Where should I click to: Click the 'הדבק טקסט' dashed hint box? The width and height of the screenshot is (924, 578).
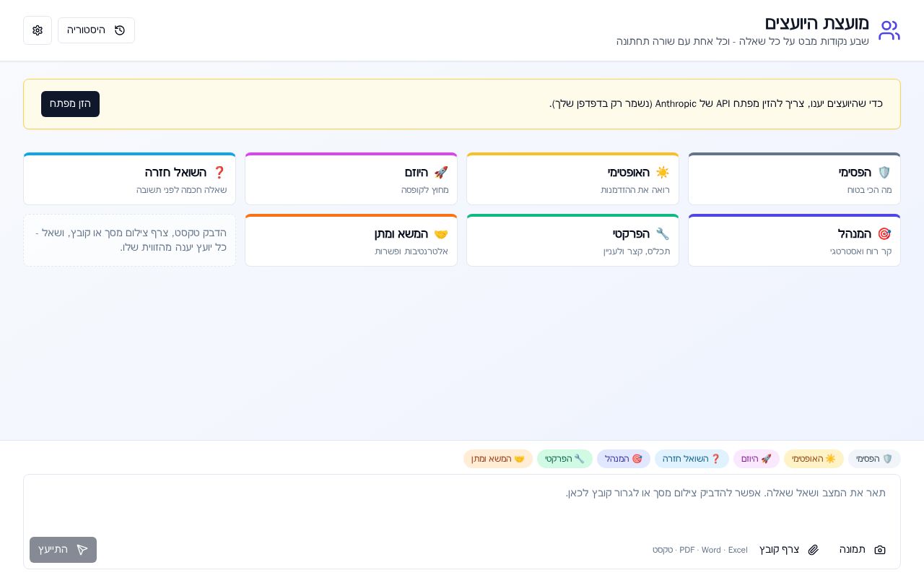click(129, 241)
